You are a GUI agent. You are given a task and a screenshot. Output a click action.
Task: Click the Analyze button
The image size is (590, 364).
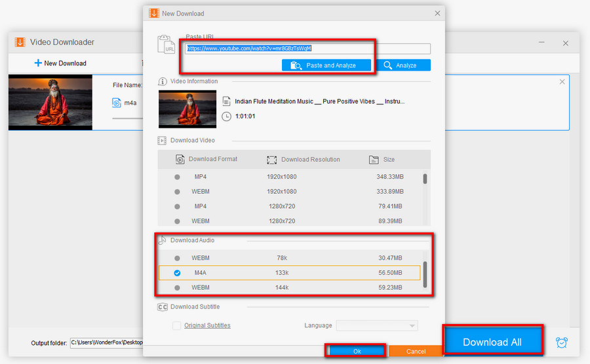click(403, 65)
